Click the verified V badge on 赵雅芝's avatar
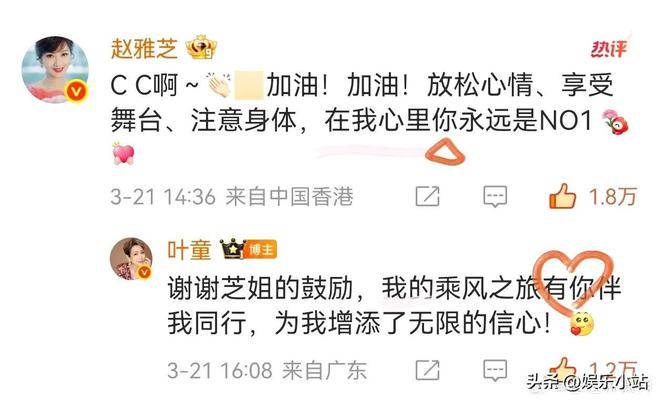Image resolution: width=660 pixels, height=402 pixels. [76, 91]
